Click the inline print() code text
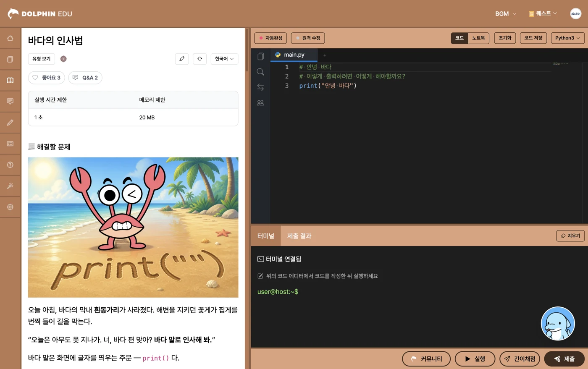This screenshot has width=588, height=369. (x=156, y=358)
